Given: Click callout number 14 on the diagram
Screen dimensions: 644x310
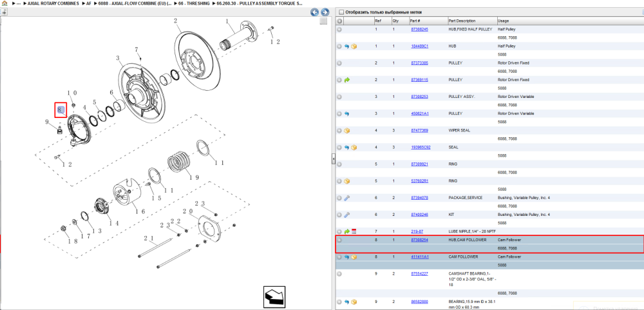Looking at the screenshot, I should pyautogui.click(x=114, y=224).
